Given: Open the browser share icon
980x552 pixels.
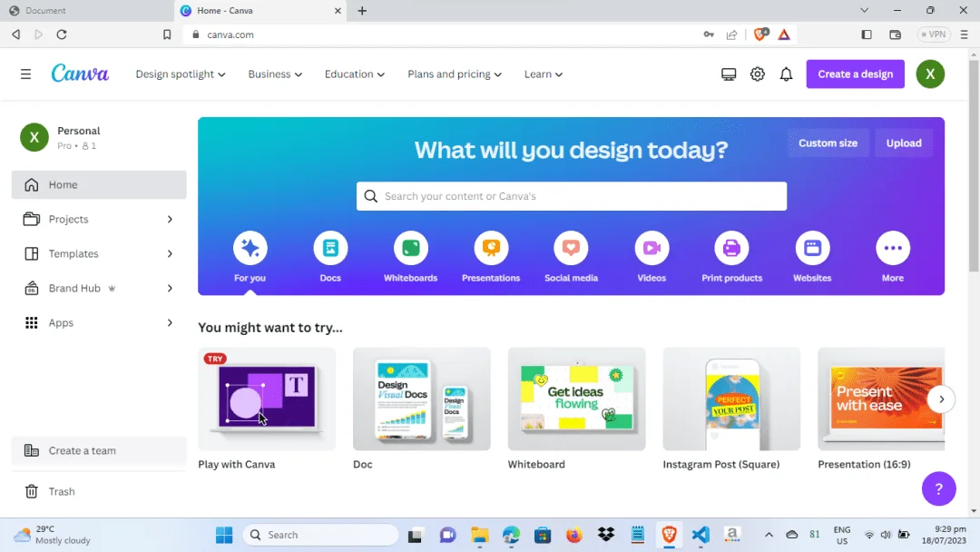Looking at the screenshot, I should pos(732,34).
